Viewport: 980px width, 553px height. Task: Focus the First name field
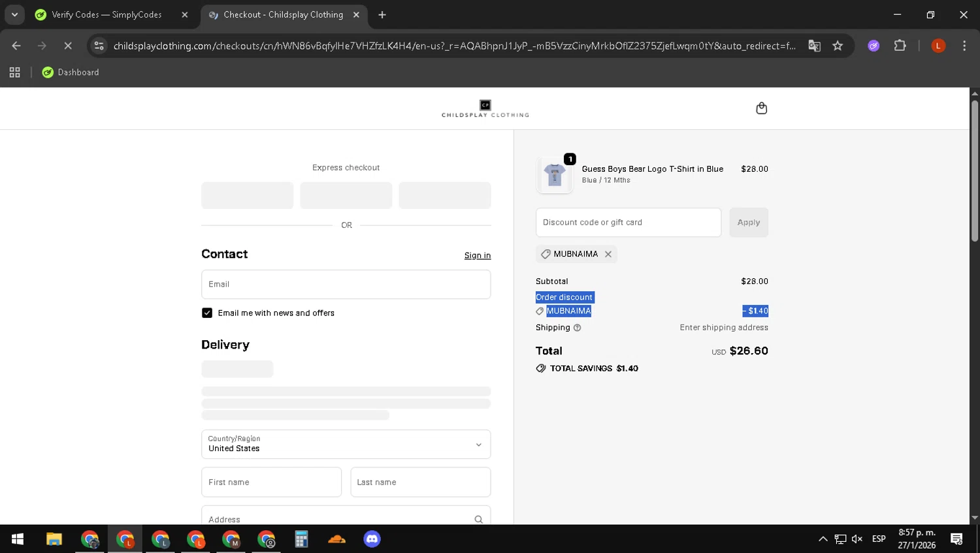(x=271, y=482)
